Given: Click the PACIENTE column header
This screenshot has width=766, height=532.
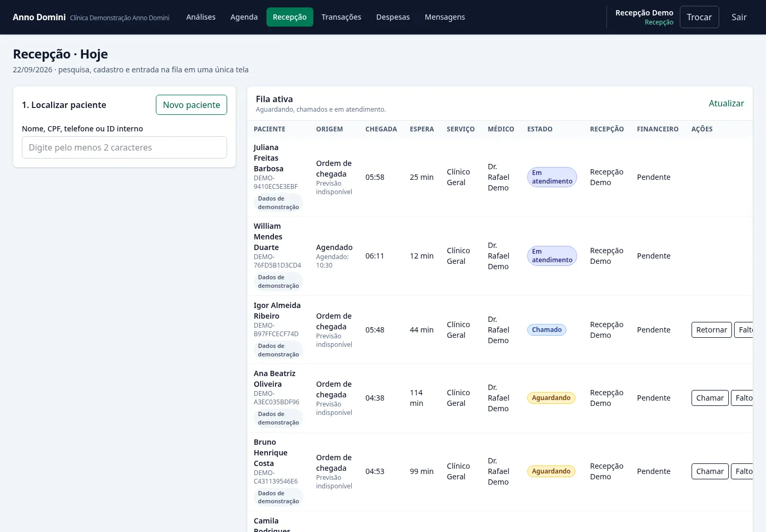Looking at the screenshot, I should click(x=270, y=129).
